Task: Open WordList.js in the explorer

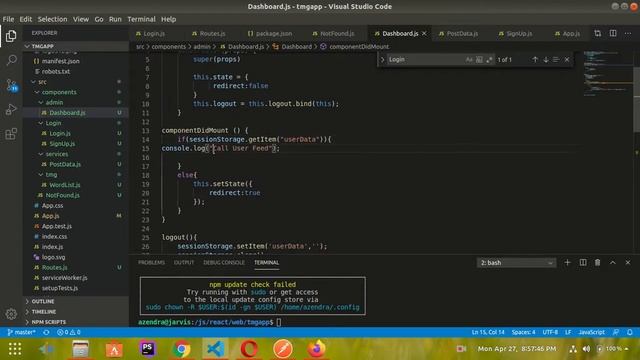Action: click(64, 185)
